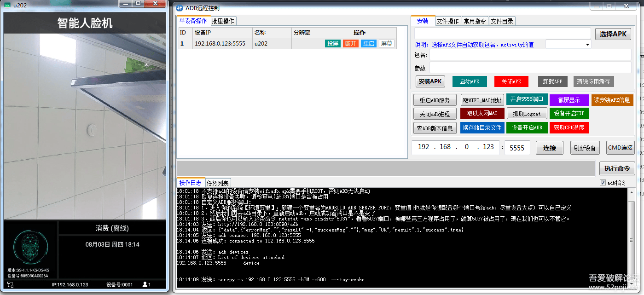The height and width of the screenshot is (295, 644).
Task: Switch to the 任务列表 tab
Action: click(x=217, y=183)
